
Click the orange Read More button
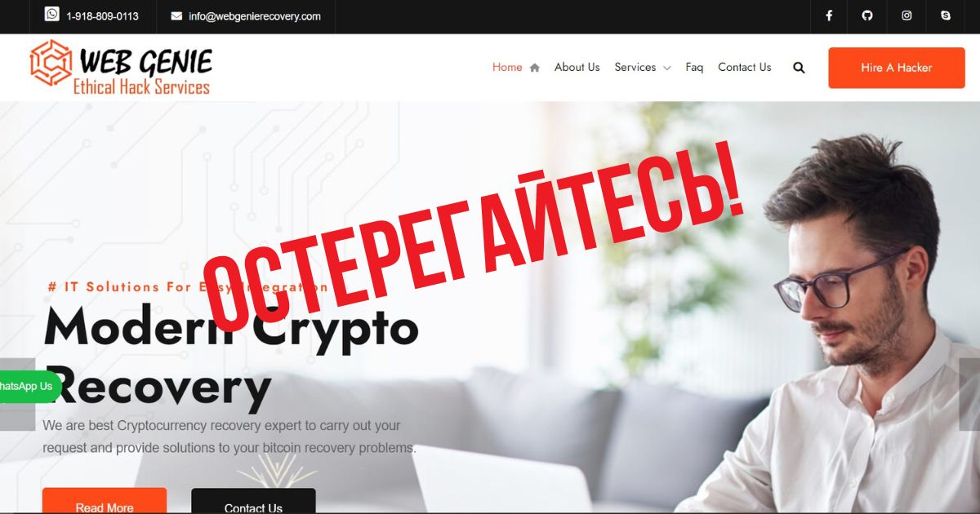pyautogui.click(x=105, y=501)
